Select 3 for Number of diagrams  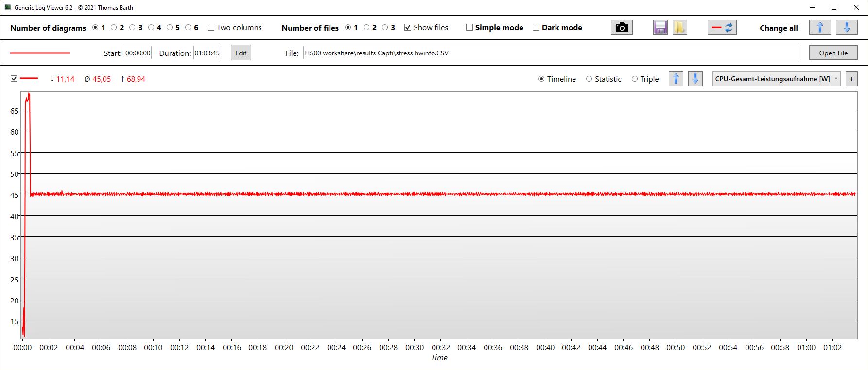click(x=132, y=28)
